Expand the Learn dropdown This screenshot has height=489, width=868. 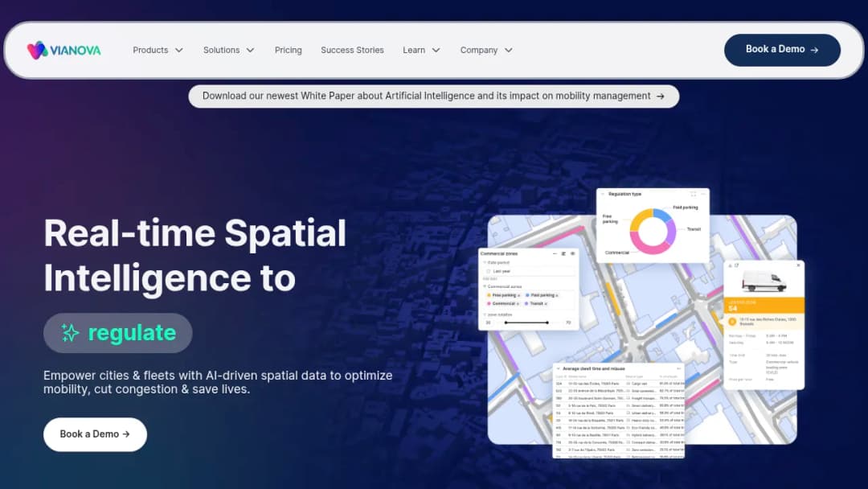click(421, 51)
